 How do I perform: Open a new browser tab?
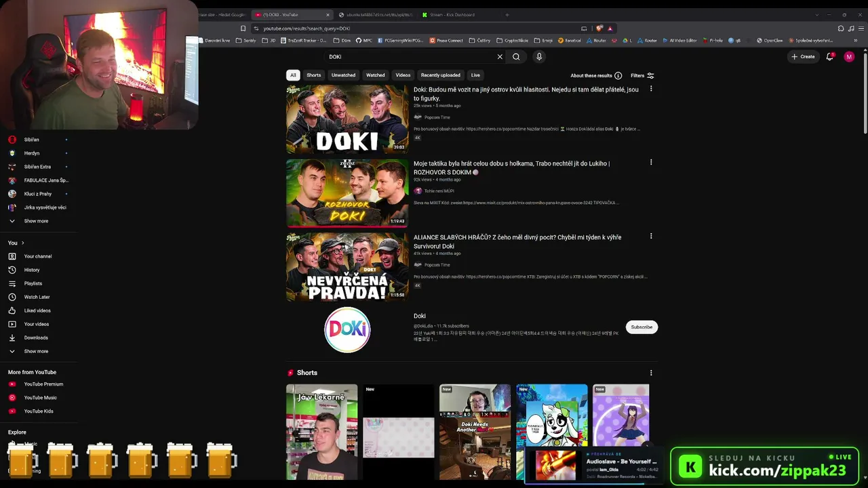click(x=507, y=14)
